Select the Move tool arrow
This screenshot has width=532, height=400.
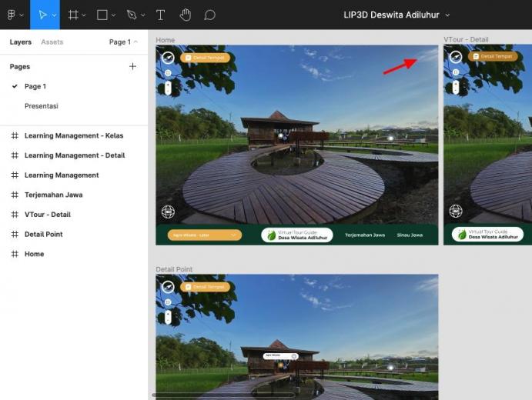tap(42, 15)
